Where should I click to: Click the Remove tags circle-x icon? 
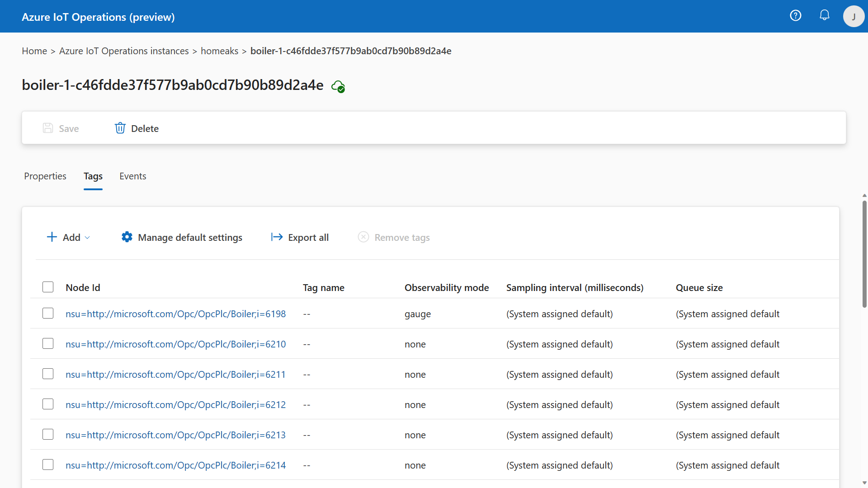pyautogui.click(x=363, y=237)
